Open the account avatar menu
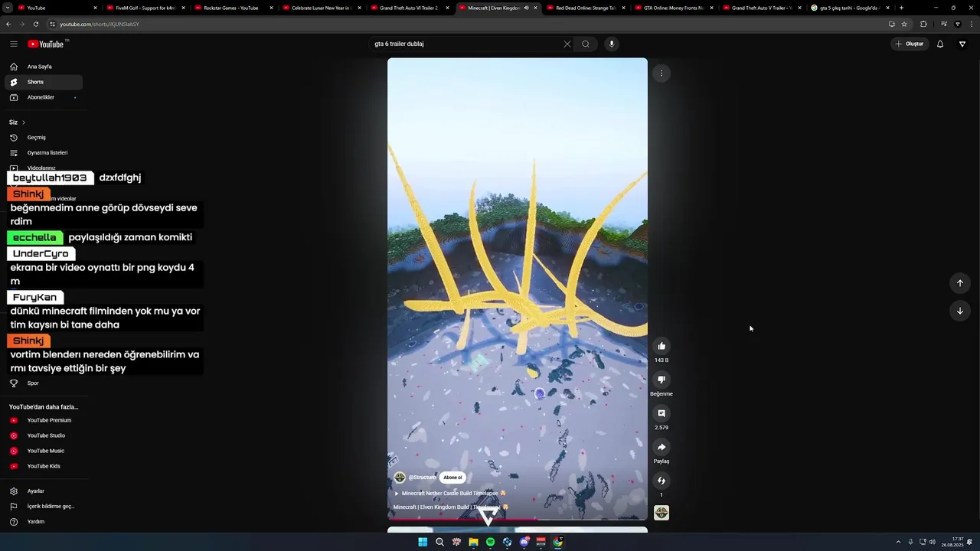Image resolution: width=980 pixels, height=551 pixels. click(962, 44)
